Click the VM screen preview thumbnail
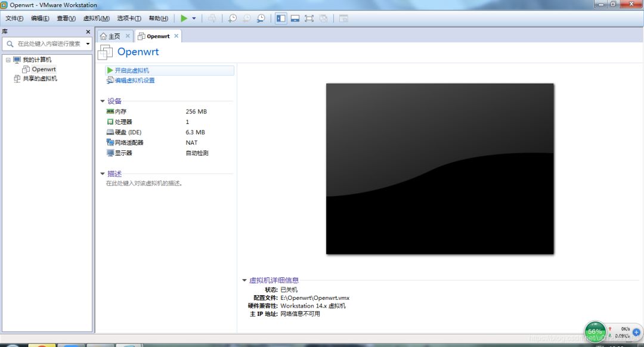This screenshot has height=347, width=644. (x=440, y=169)
